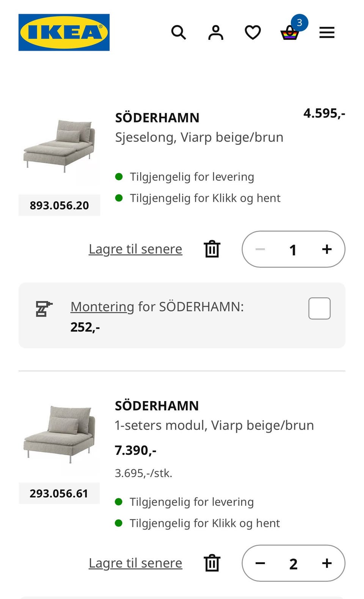Decrease 1-seters modul quantity with minus
This screenshot has height=599, width=364.
pyautogui.click(x=260, y=563)
